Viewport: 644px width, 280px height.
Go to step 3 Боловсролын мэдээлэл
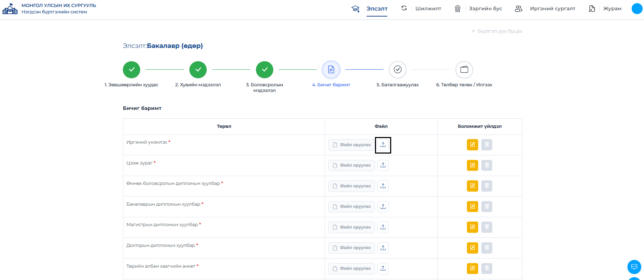[264, 70]
